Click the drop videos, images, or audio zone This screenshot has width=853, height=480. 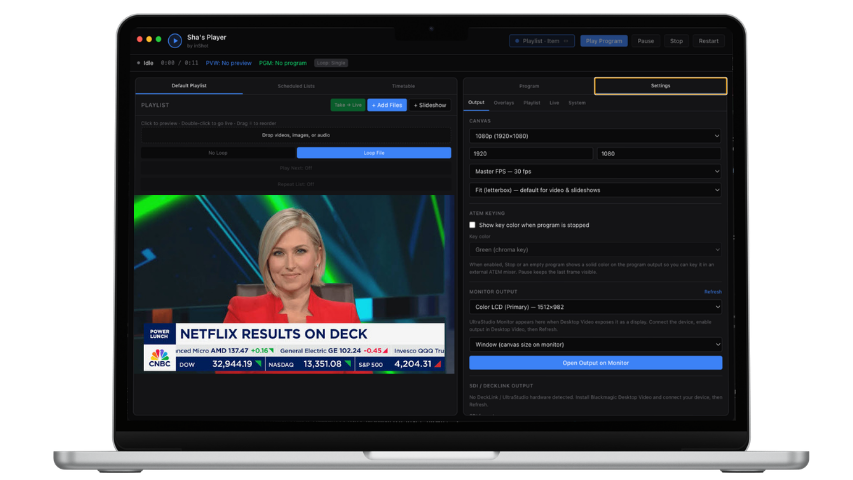pyautogui.click(x=296, y=135)
